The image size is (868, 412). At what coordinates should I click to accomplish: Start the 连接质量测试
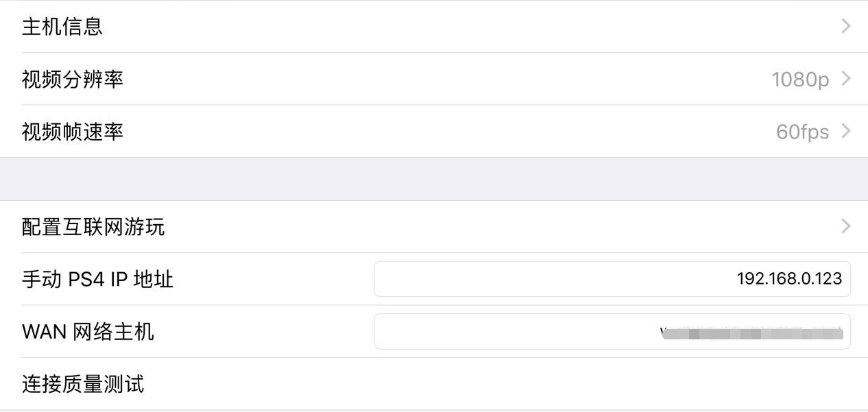[83, 384]
